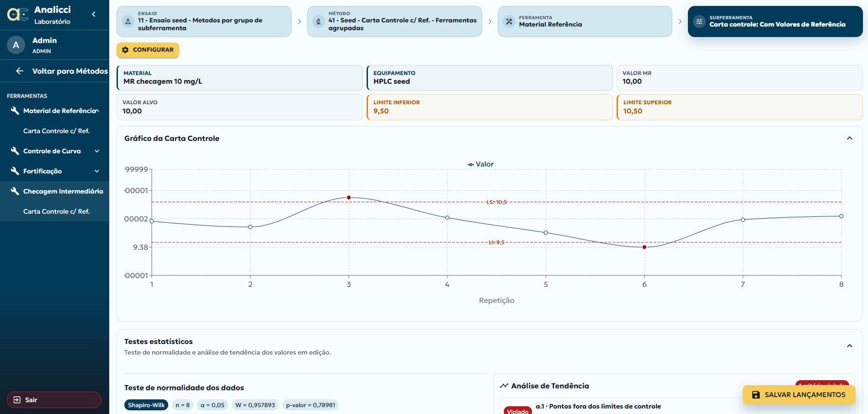Toggle the Valor series in the chart legend

click(x=480, y=164)
